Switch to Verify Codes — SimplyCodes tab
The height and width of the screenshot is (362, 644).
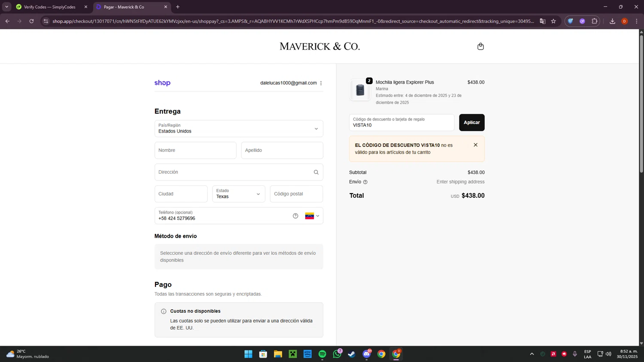click(x=50, y=7)
